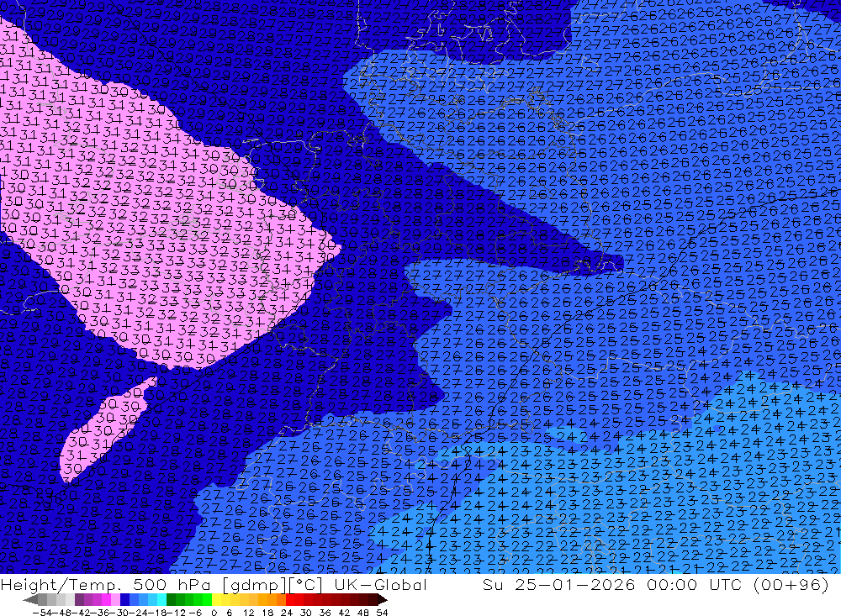The width and height of the screenshot is (841, 616).
Task: Click the '0' legend scale value
Action: 214,613
